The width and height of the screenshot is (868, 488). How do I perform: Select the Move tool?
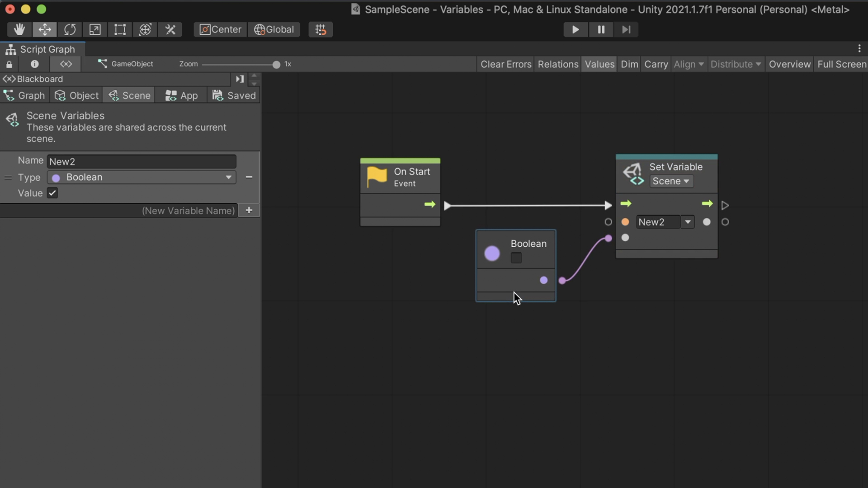[45, 28]
